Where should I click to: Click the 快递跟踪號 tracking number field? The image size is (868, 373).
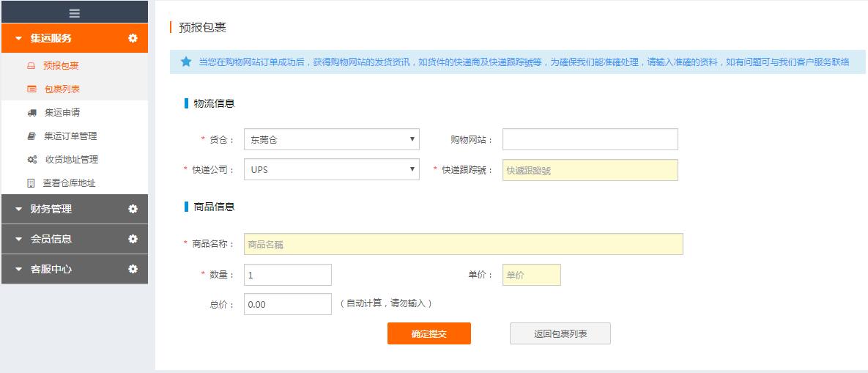click(590, 170)
